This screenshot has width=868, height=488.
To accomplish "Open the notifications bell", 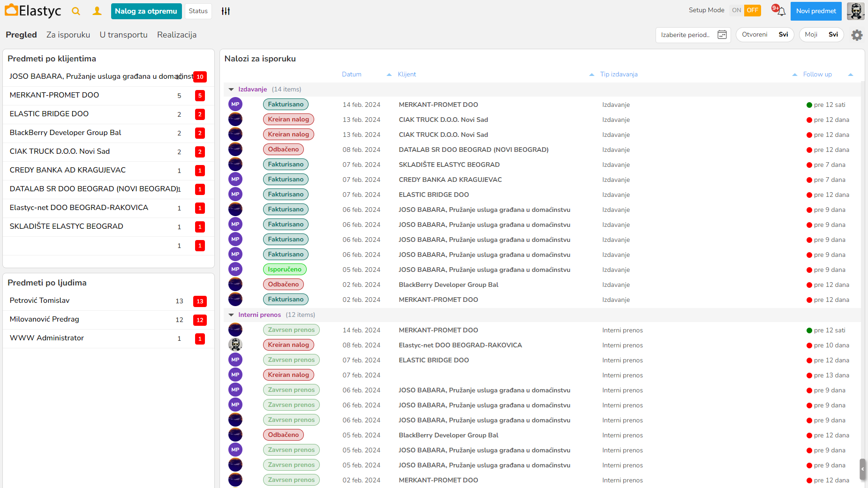I will (x=781, y=12).
